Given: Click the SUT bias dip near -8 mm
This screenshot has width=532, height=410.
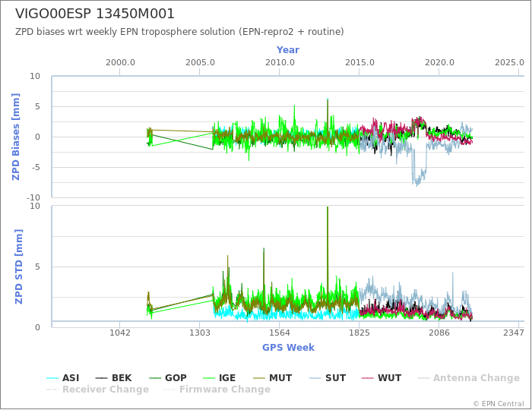Looking at the screenshot, I should pyautogui.click(x=417, y=183).
